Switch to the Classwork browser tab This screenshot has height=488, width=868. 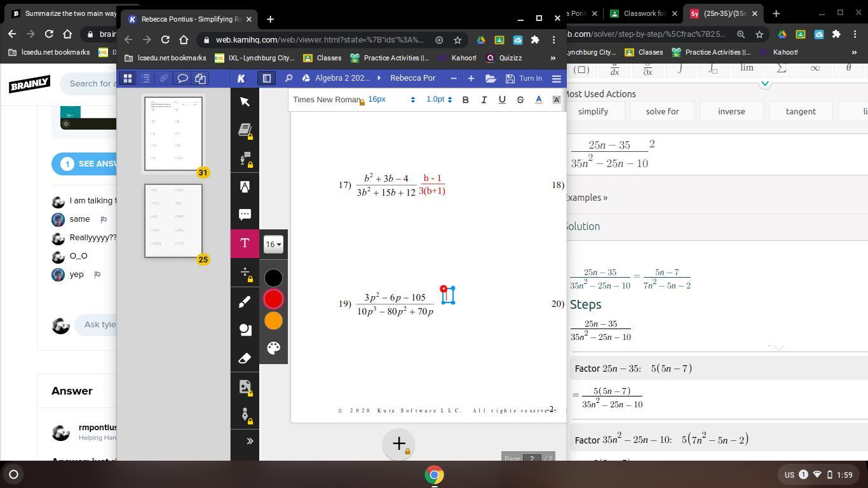(x=644, y=13)
